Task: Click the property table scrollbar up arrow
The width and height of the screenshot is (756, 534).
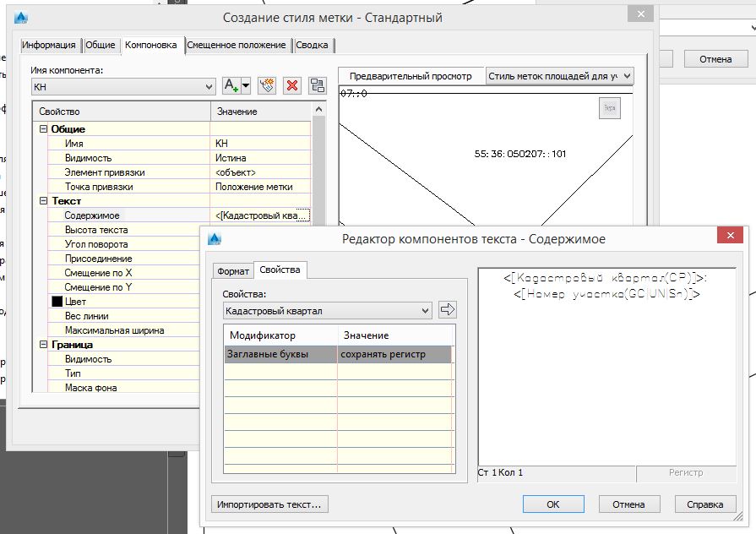Action: click(x=318, y=110)
